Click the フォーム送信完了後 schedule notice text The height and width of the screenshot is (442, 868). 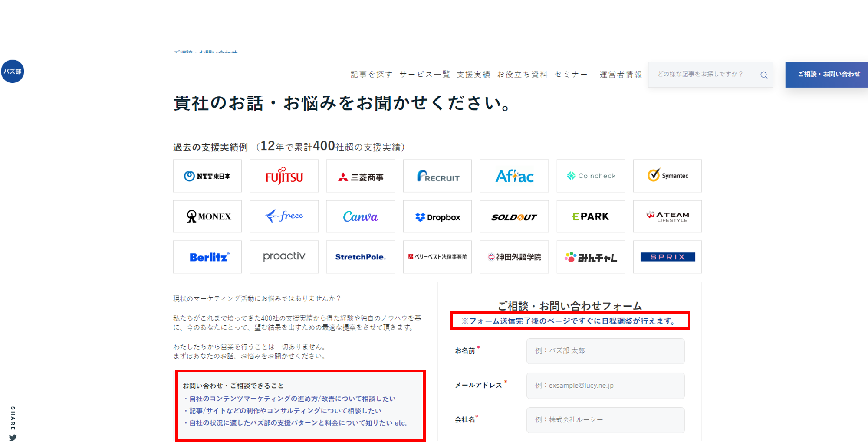569,321
